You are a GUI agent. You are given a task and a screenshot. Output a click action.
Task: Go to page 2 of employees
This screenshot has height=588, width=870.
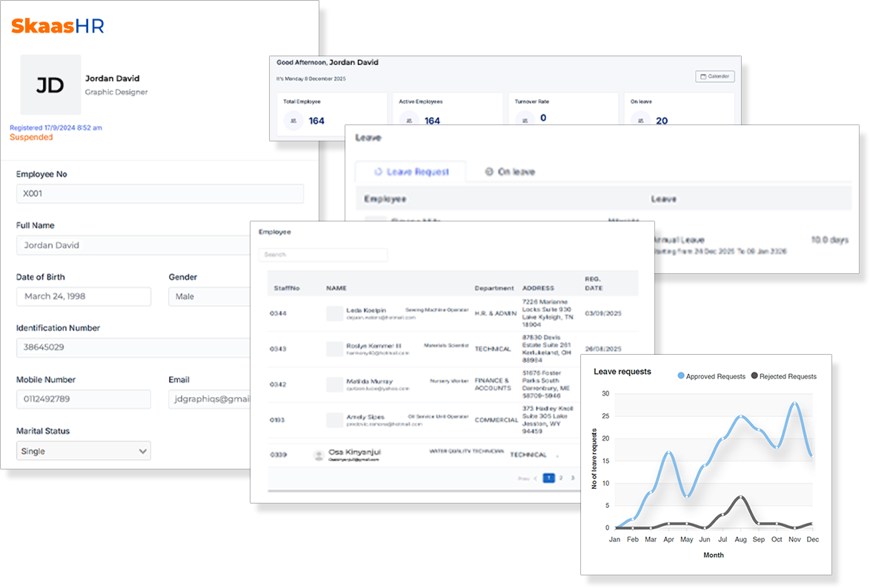[x=560, y=478]
